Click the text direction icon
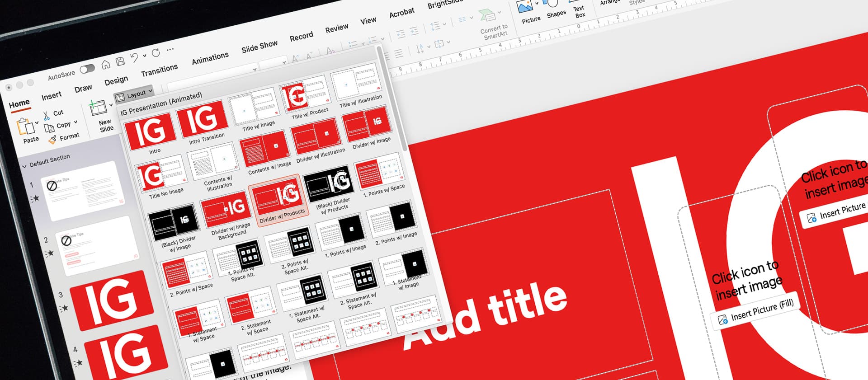Image resolution: width=868 pixels, height=380 pixels. pos(420,48)
